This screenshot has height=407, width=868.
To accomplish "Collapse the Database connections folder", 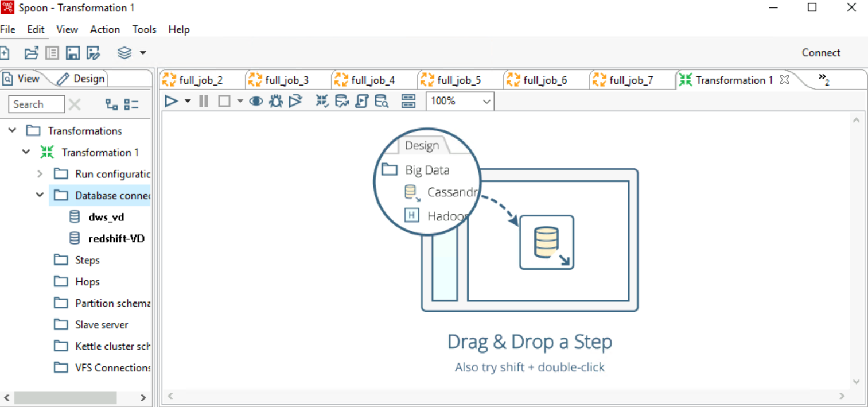I will (40, 195).
